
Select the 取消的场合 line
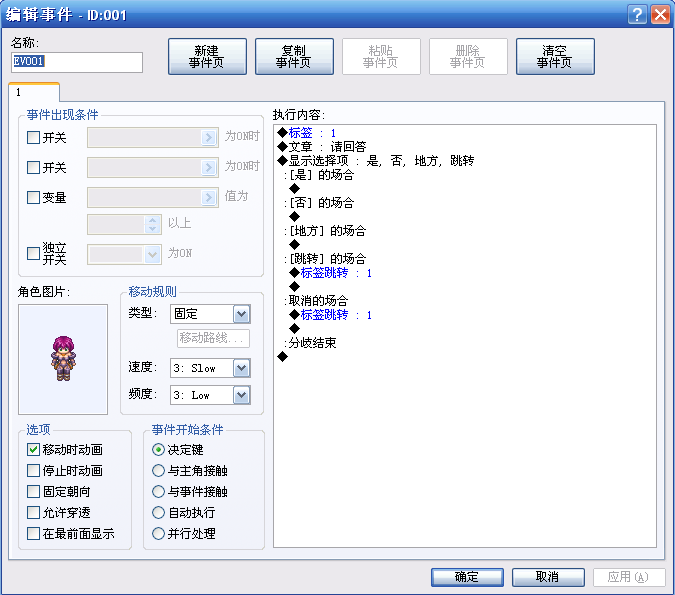point(316,301)
